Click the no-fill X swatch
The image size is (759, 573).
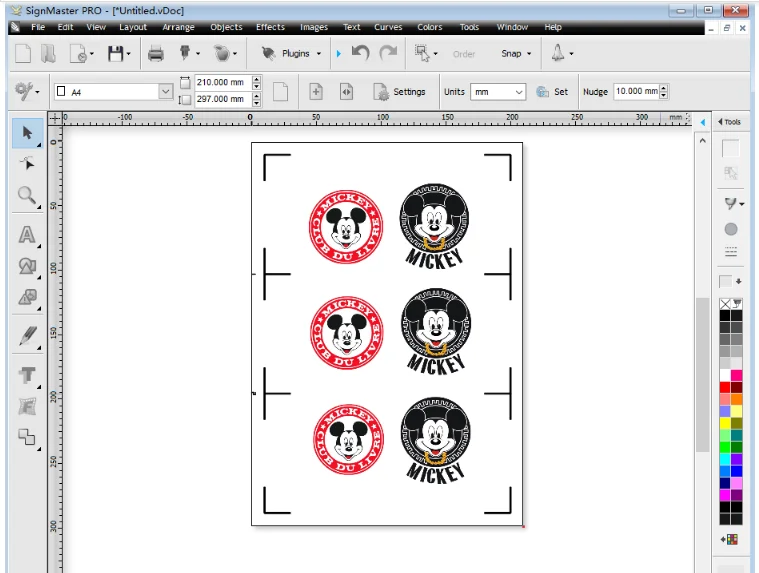725,304
